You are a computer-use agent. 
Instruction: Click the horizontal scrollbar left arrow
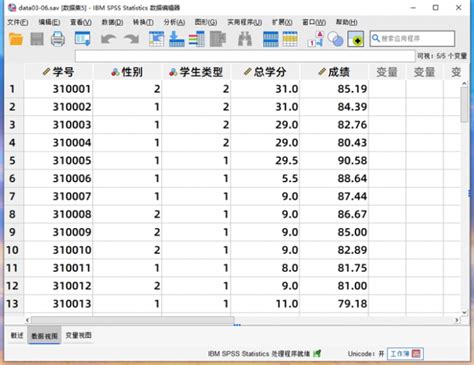[x=28, y=320]
